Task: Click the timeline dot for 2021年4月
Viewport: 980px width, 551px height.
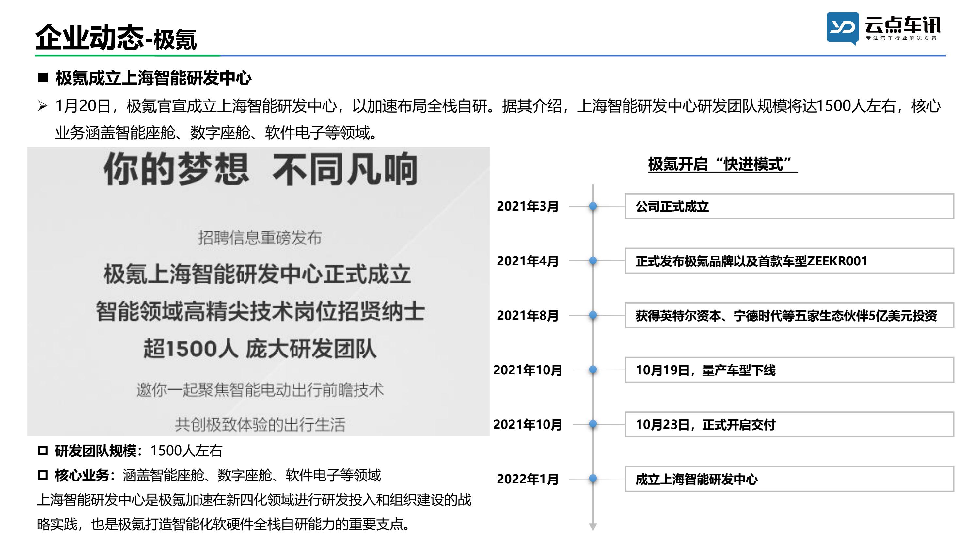Action: click(593, 261)
